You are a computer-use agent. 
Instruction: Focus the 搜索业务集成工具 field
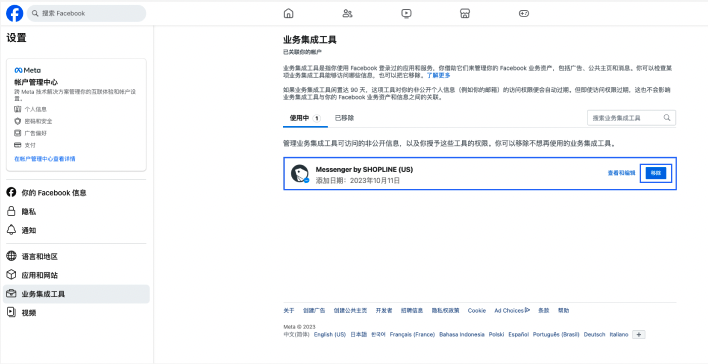point(631,118)
